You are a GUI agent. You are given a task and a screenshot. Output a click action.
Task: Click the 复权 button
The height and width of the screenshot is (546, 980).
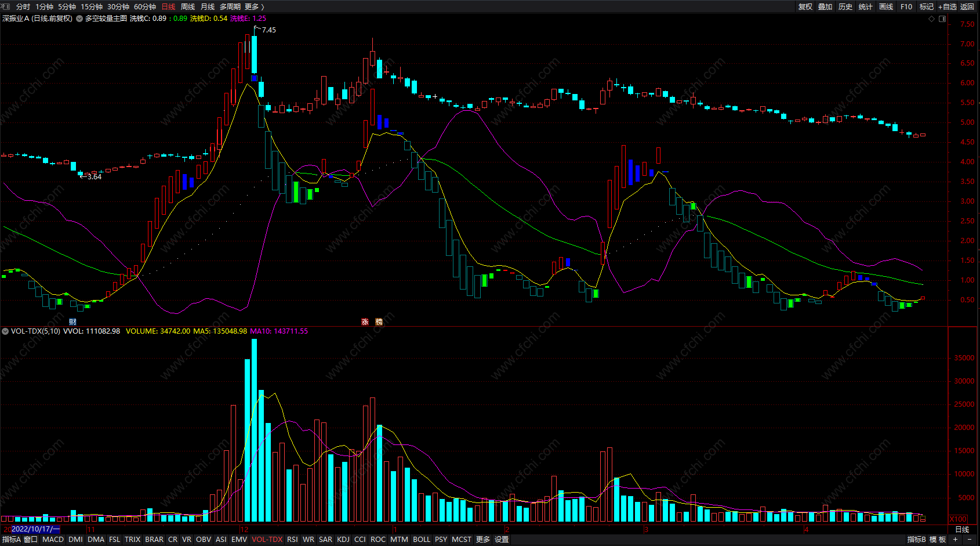coord(805,7)
